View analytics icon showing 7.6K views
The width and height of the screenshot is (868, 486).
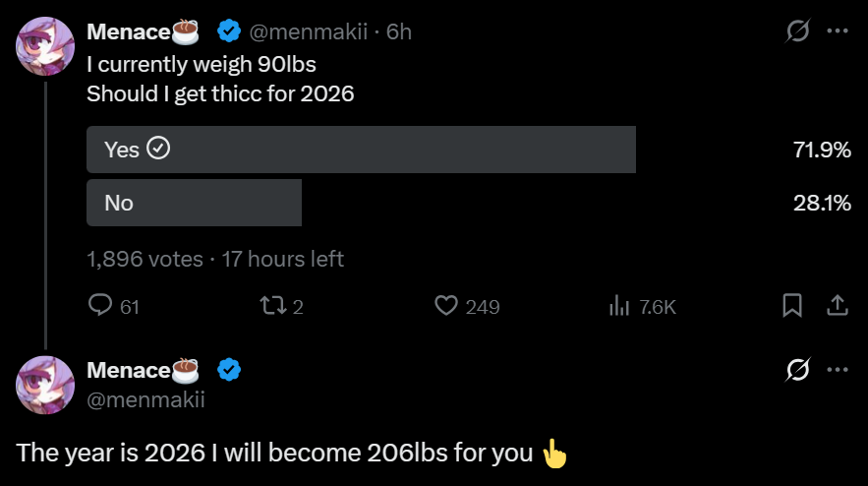619,306
